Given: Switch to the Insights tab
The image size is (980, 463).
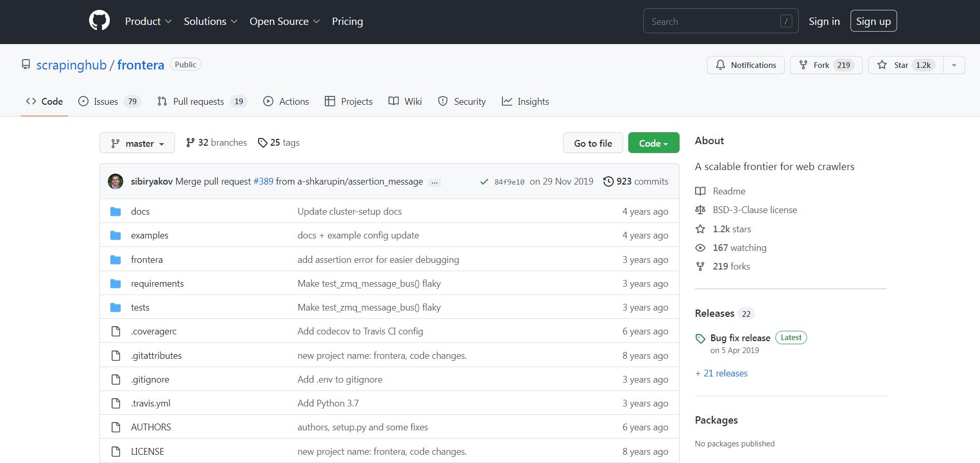Looking at the screenshot, I should coord(525,102).
